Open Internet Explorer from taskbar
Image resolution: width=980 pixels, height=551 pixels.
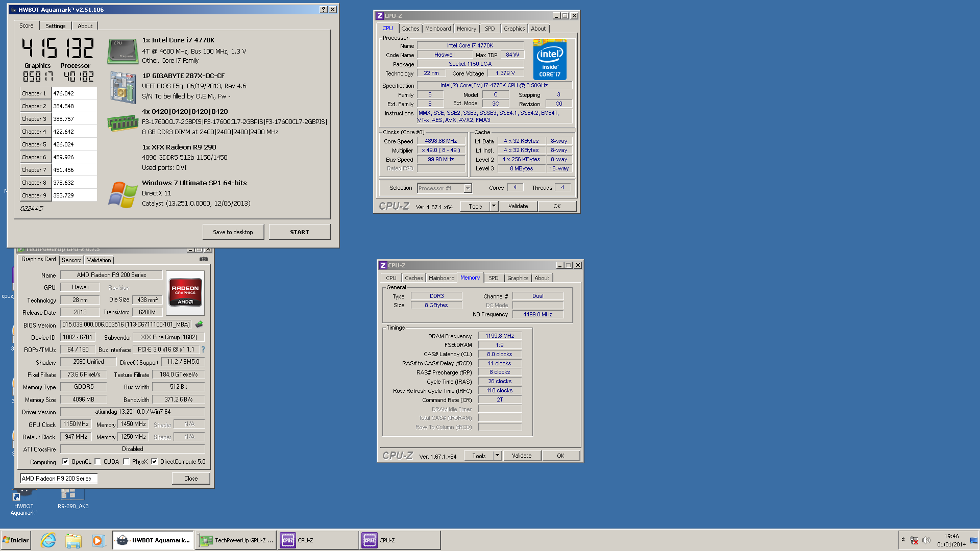click(48, 540)
